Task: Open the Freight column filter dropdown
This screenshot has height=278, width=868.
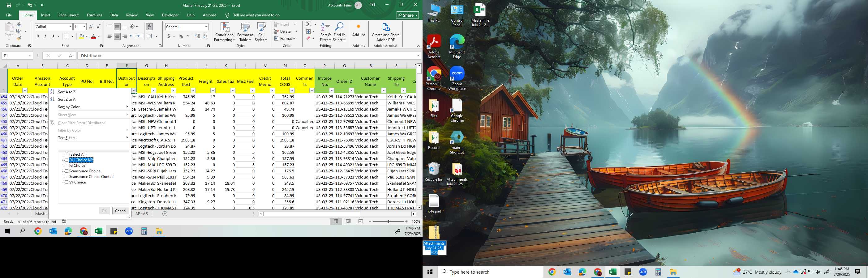Action: (x=213, y=91)
